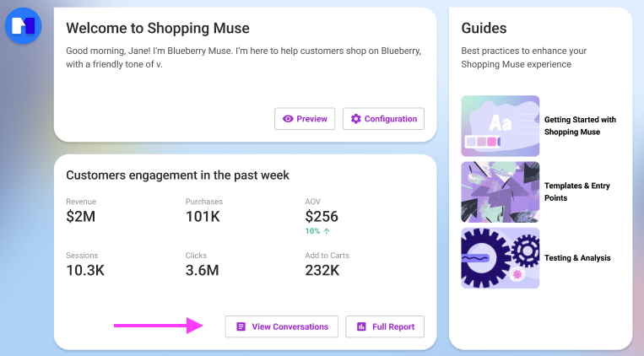Open the Full Report
This screenshot has height=356, width=644.
[x=385, y=326]
